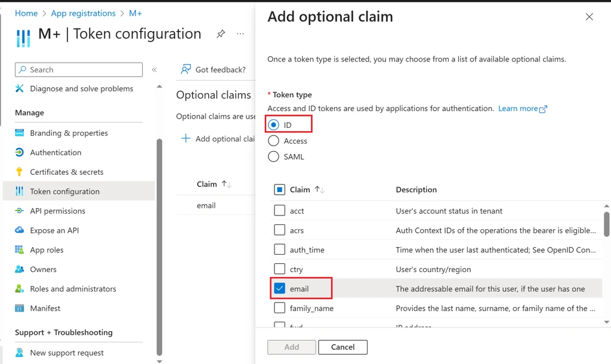Uncheck the email claim
The width and height of the screenshot is (611, 364).
[279, 288]
